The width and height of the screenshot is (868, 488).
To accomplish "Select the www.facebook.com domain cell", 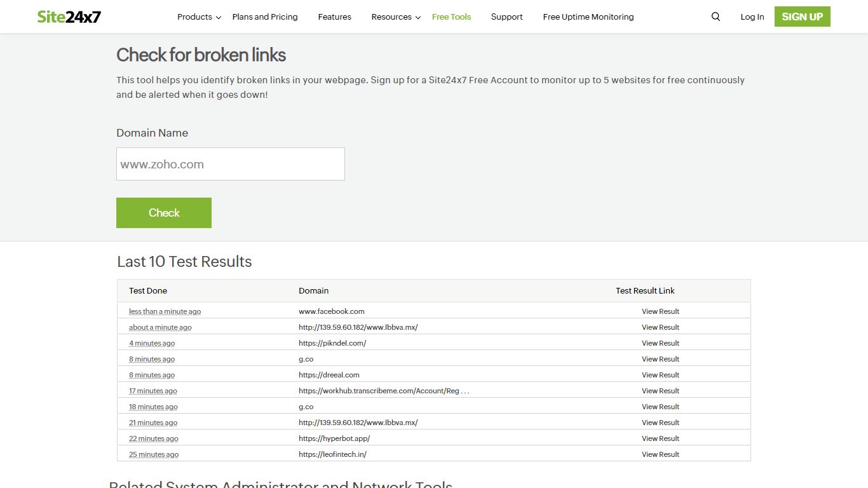I will (332, 311).
